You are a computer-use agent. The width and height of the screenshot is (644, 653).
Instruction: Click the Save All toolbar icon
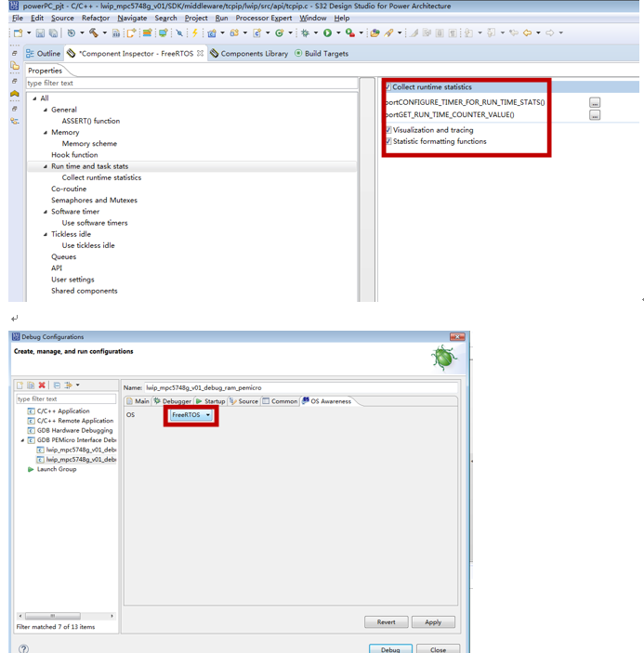(53, 33)
